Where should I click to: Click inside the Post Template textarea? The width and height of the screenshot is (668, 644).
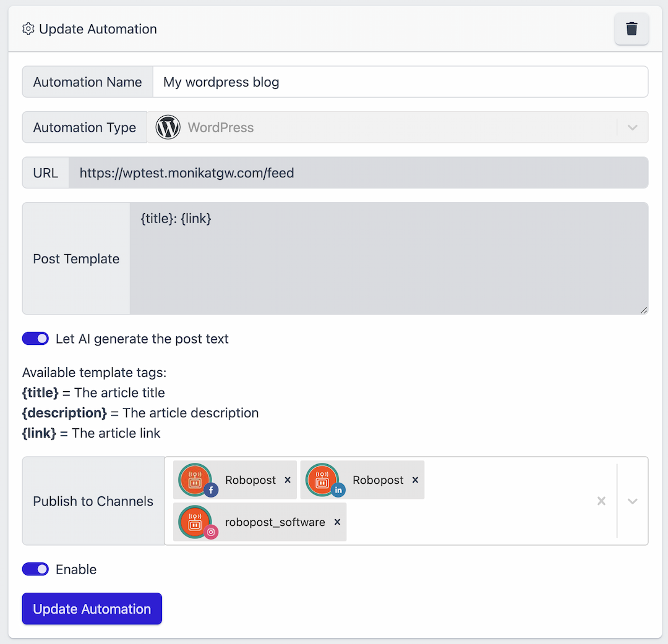tap(388, 258)
